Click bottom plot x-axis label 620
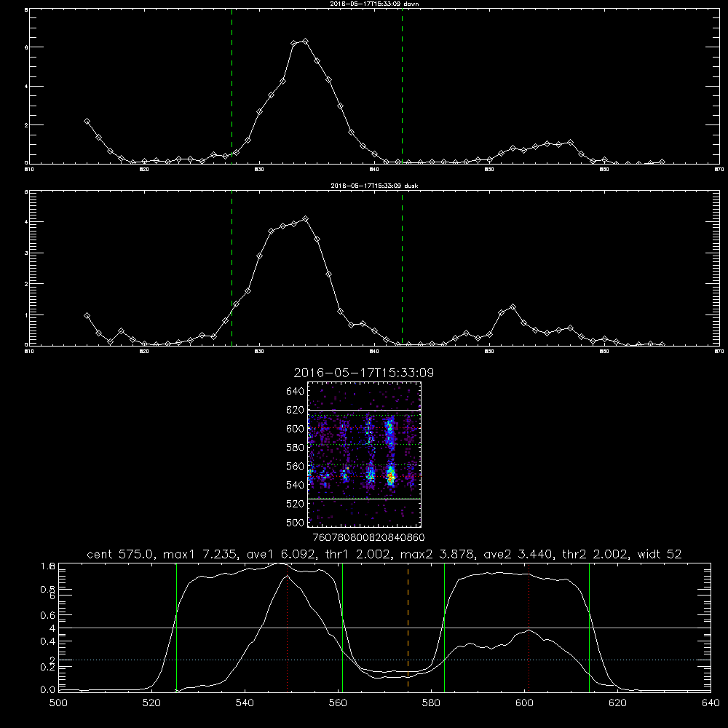The width and height of the screenshot is (728, 728). (x=617, y=703)
